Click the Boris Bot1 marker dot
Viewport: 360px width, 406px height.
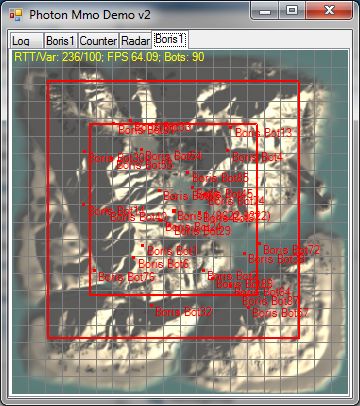coord(143,246)
